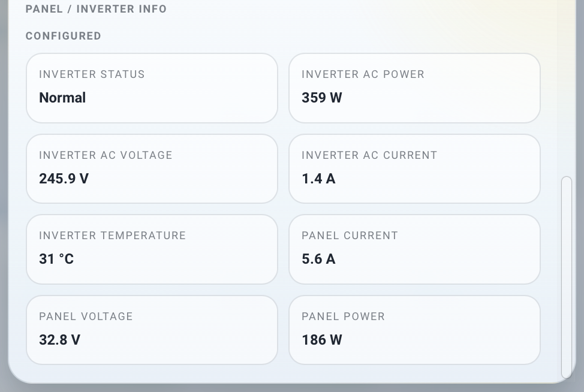Click the 5.6 A panel current value
The width and height of the screenshot is (584, 392).
[318, 259]
